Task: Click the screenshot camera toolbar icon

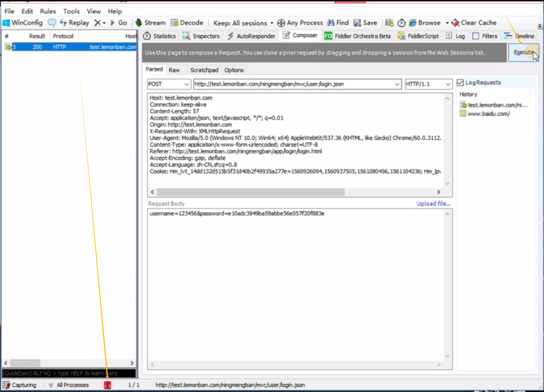Action: click(389, 23)
